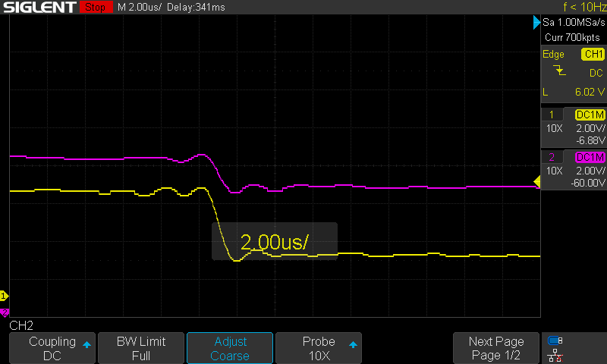Click channel 1 2.00V/ scale value
The height and width of the screenshot is (364, 607).
(590, 128)
